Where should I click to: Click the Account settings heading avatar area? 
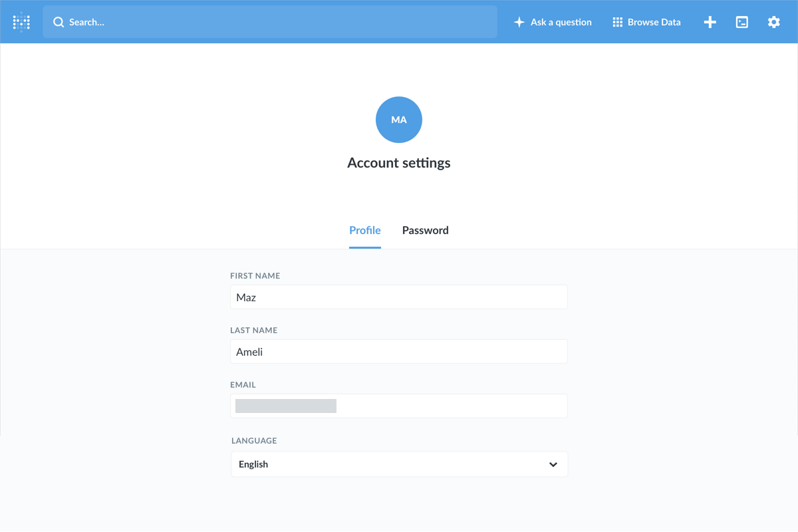[x=398, y=120]
